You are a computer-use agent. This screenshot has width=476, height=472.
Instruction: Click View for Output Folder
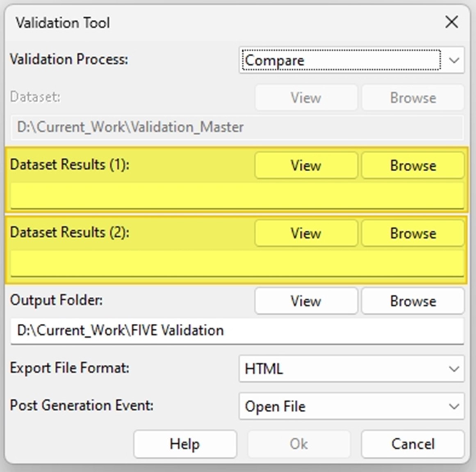coord(306,301)
